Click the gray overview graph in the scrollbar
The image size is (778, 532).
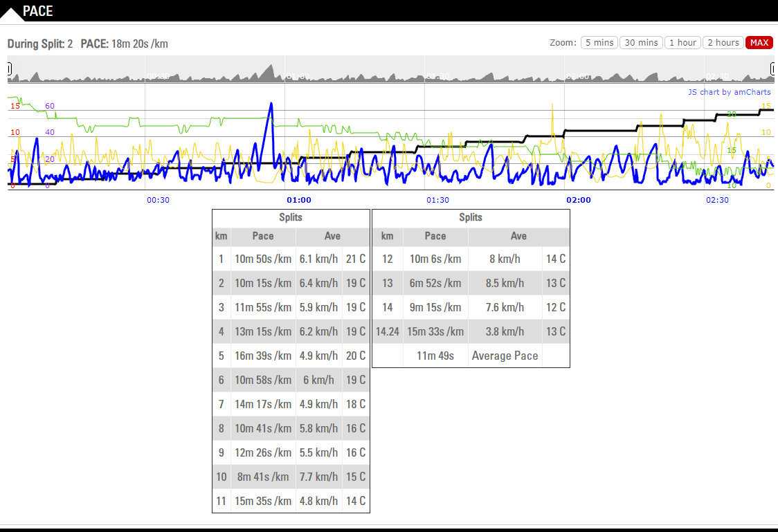tap(388, 74)
